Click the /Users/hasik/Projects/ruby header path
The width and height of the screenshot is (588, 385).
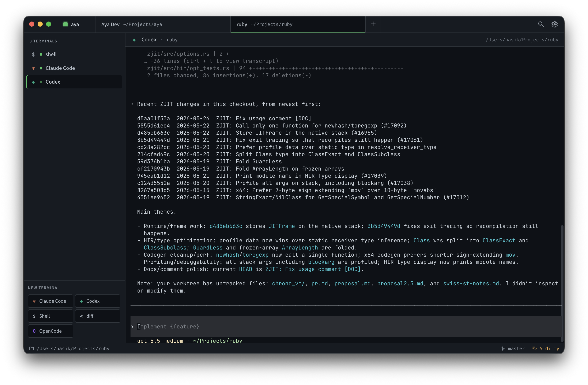click(x=522, y=40)
